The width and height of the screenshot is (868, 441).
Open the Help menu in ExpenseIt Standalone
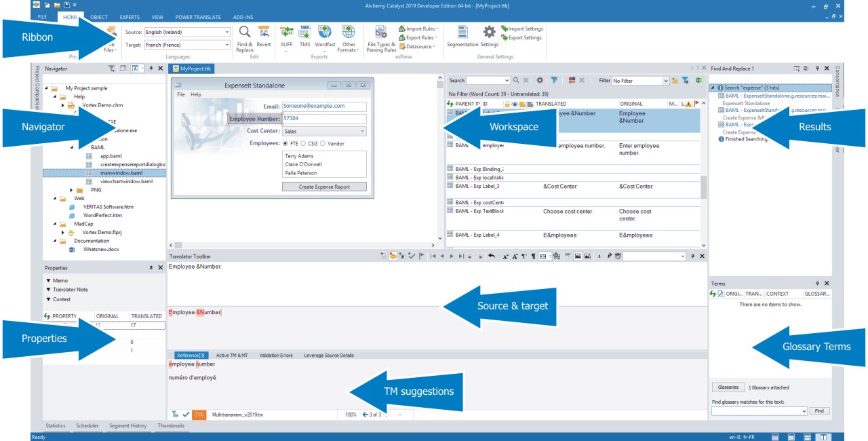196,95
